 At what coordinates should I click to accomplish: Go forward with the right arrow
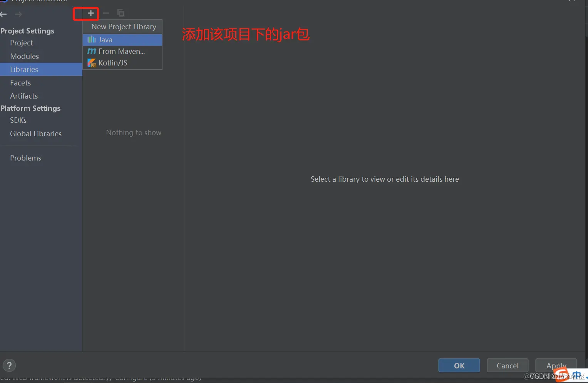point(18,14)
